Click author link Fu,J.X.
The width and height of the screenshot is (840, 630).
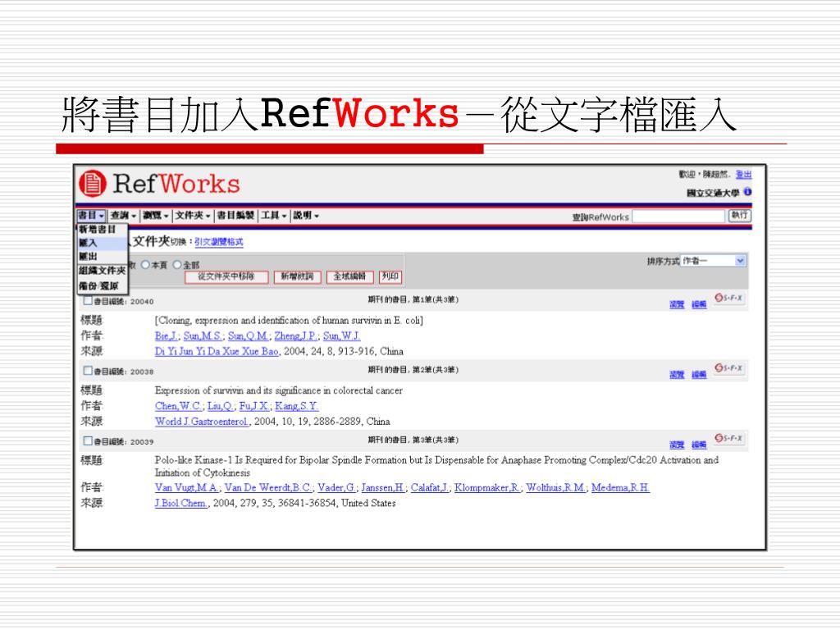(x=254, y=406)
